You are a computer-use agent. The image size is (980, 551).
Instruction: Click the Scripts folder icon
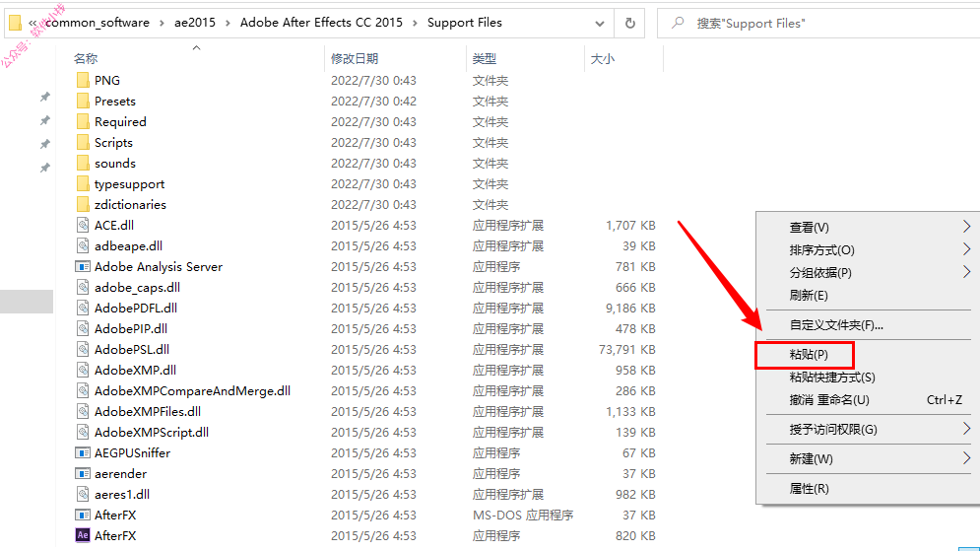83,142
